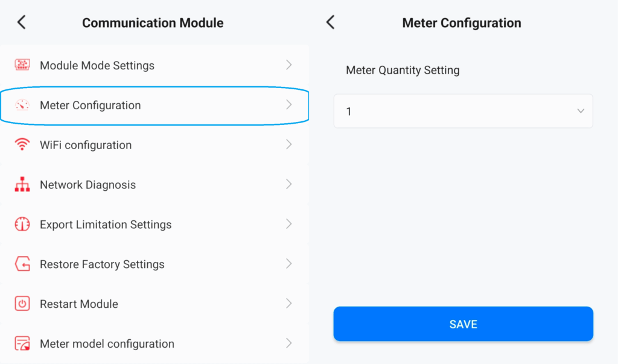Expand the WiFi configuration chevron
This screenshot has height=364, width=618.
289,145
